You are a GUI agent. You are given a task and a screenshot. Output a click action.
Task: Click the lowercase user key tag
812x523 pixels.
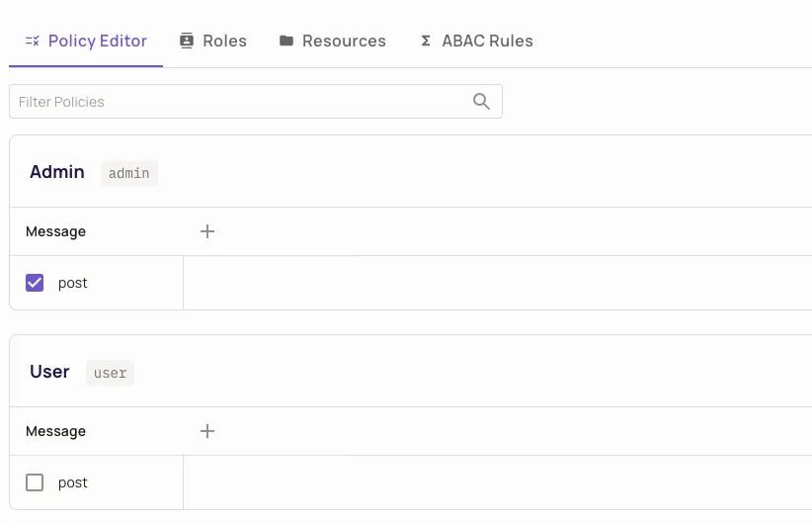pyautogui.click(x=110, y=374)
